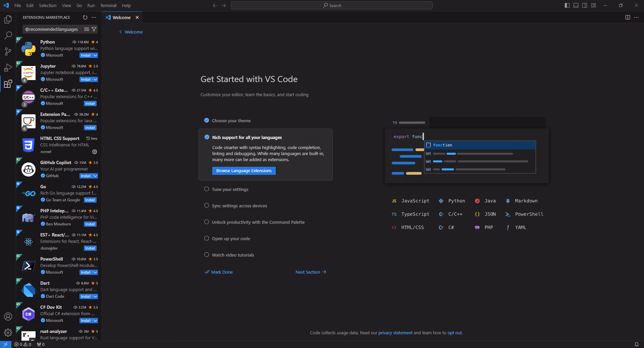Viewport: 644px width, 348px height.
Task: Open Accounts menu icon
Action: coord(8,317)
